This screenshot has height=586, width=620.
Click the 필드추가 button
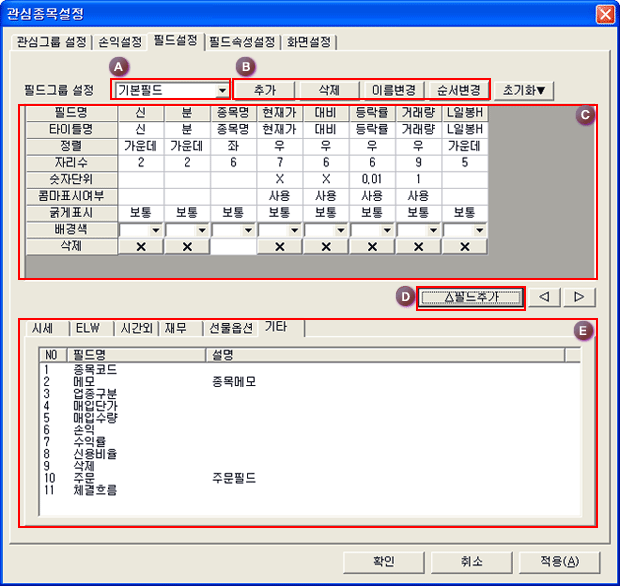470,297
